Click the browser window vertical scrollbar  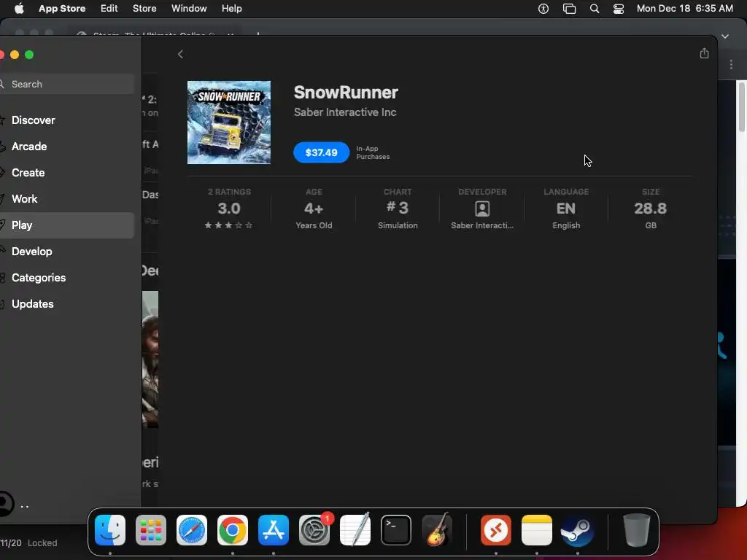741,107
